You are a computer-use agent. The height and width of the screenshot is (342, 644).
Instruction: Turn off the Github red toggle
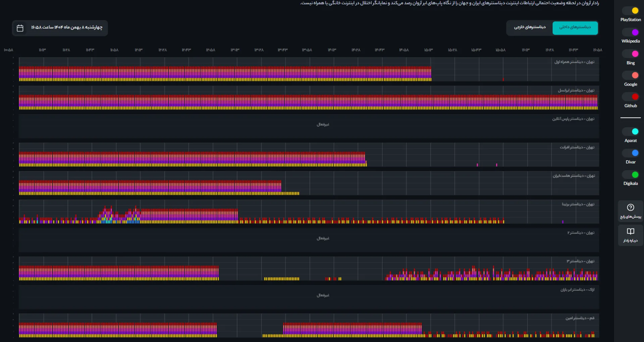pos(631,97)
